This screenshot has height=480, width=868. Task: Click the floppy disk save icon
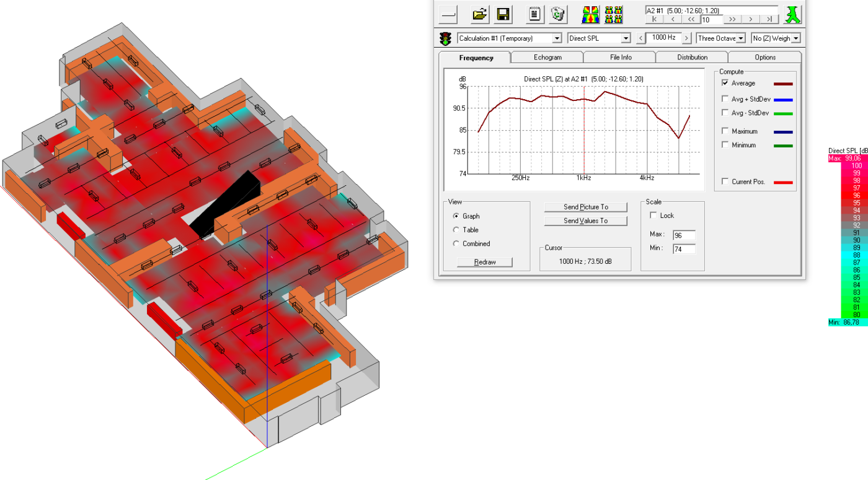pos(503,14)
